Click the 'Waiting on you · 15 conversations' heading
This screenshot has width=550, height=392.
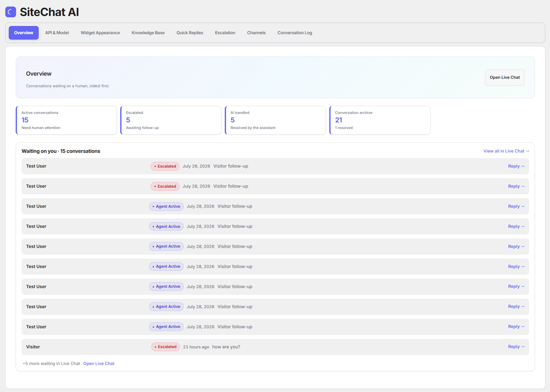point(61,151)
